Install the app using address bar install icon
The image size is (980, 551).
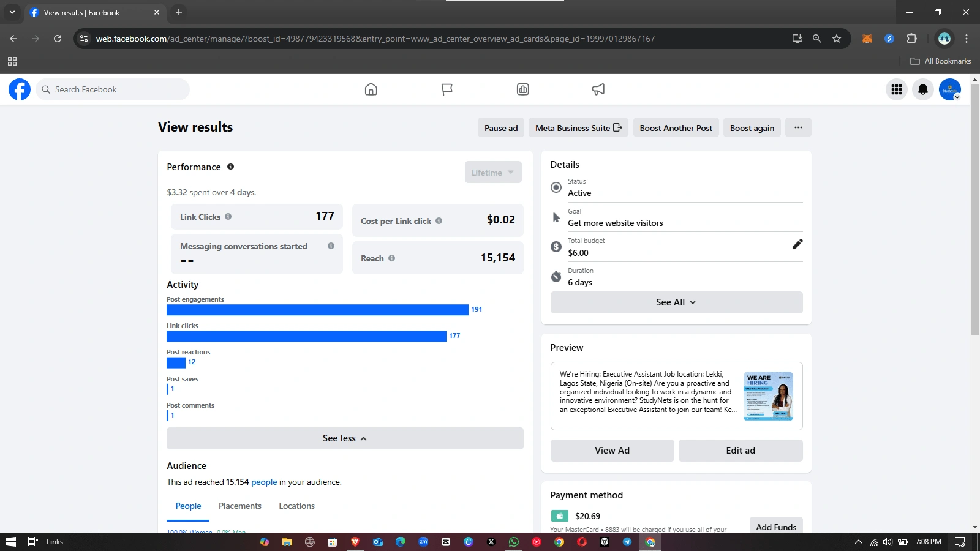[x=797, y=39]
